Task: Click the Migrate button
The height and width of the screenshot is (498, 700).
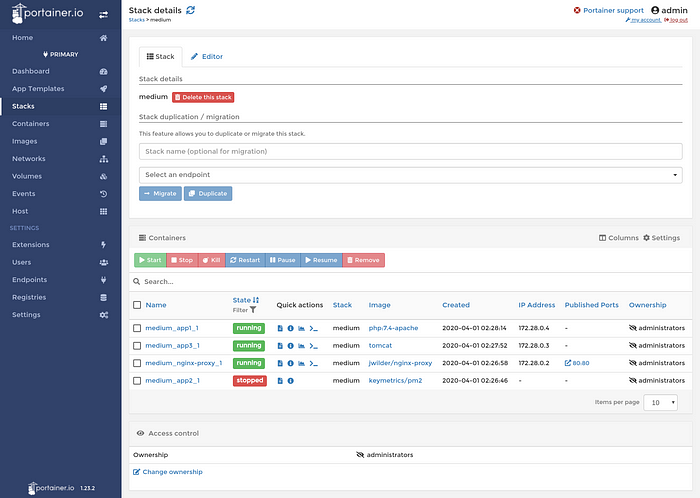Action: (160, 194)
